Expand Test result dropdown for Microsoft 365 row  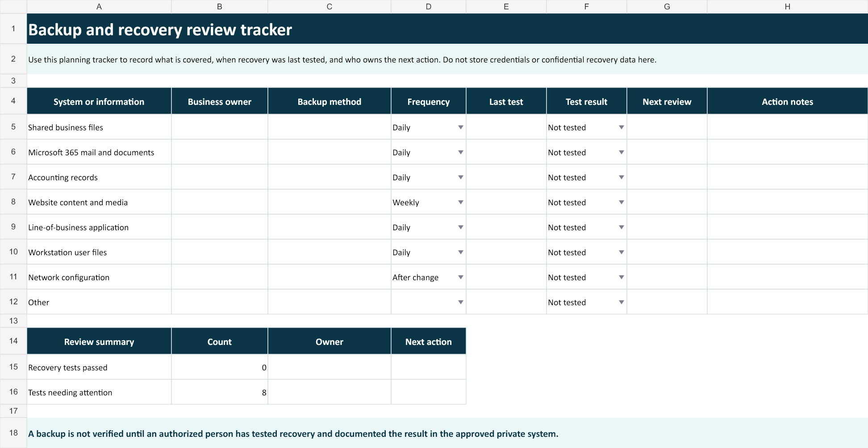(x=621, y=153)
